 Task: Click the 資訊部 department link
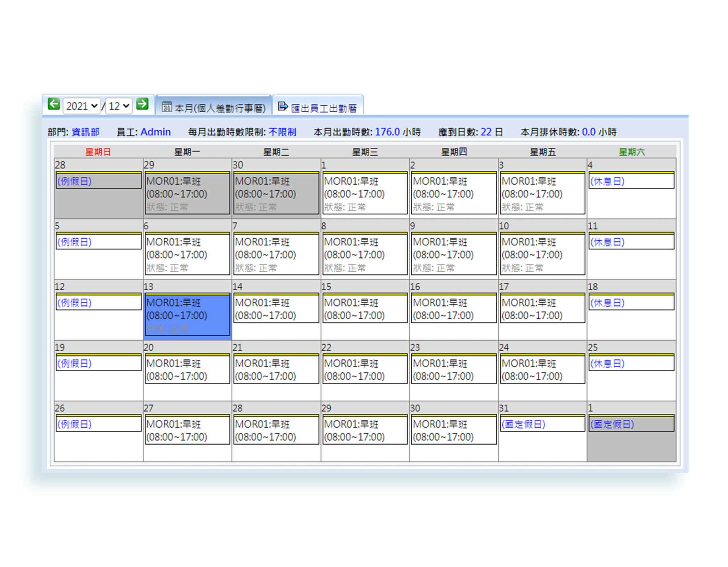coord(85,132)
